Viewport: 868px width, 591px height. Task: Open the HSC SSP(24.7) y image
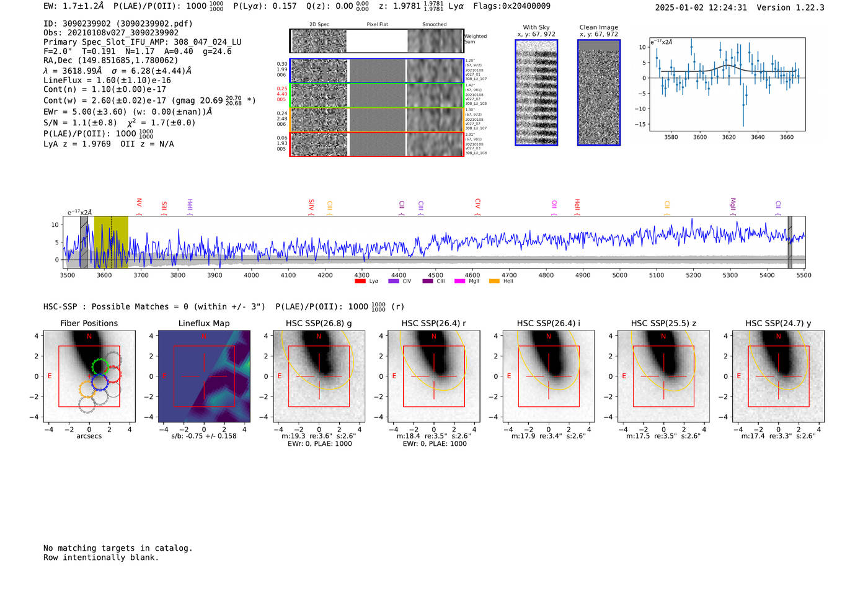coord(779,376)
